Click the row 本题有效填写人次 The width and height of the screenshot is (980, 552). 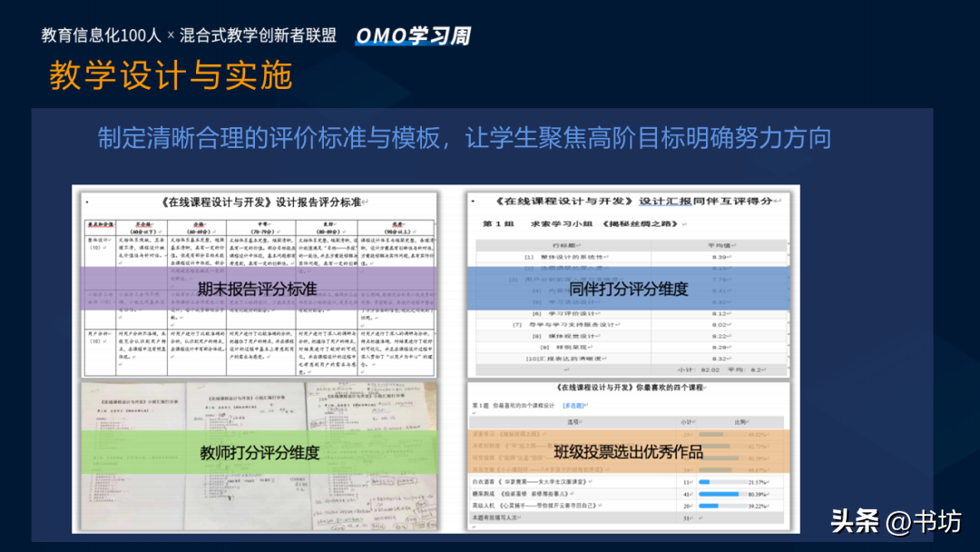point(627,517)
